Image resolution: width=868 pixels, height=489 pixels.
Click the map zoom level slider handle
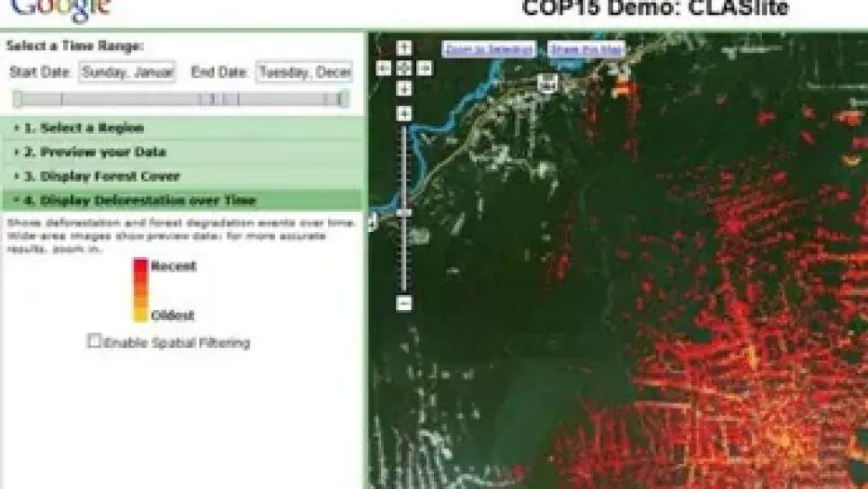point(404,213)
